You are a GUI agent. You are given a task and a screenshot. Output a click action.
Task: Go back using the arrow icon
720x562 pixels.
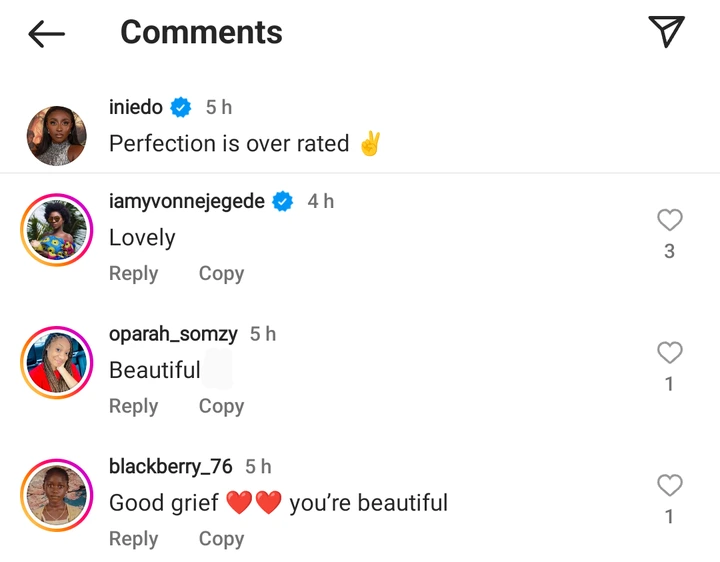(46, 34)
